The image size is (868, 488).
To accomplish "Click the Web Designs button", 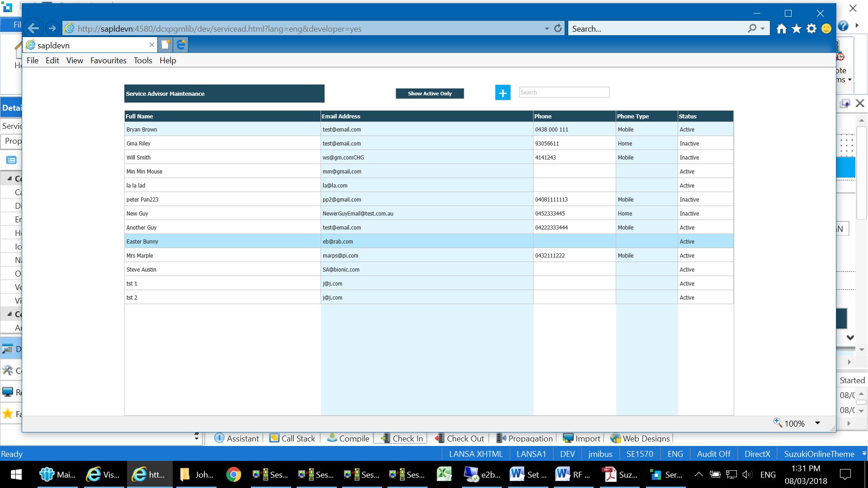I will 640,438.
